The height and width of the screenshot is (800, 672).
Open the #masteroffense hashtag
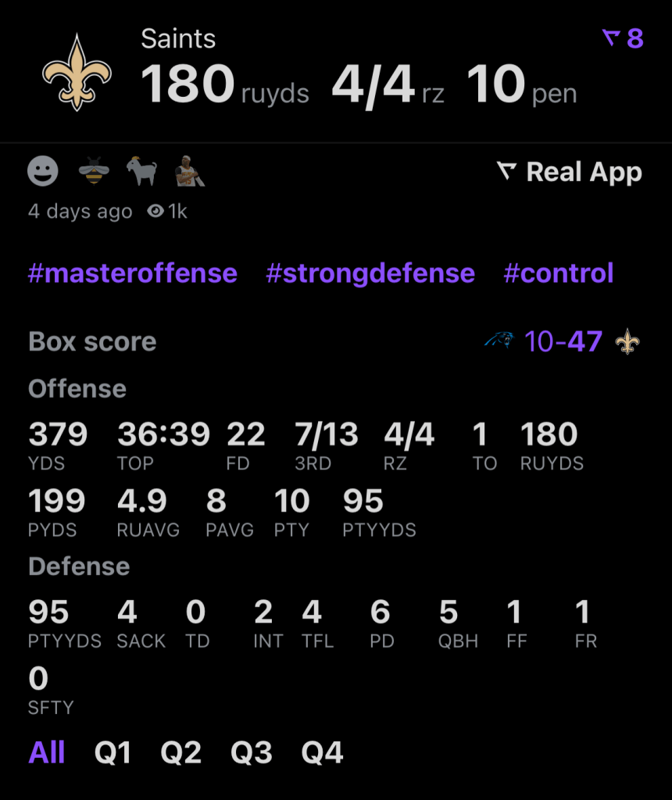(x=133, y=273)
